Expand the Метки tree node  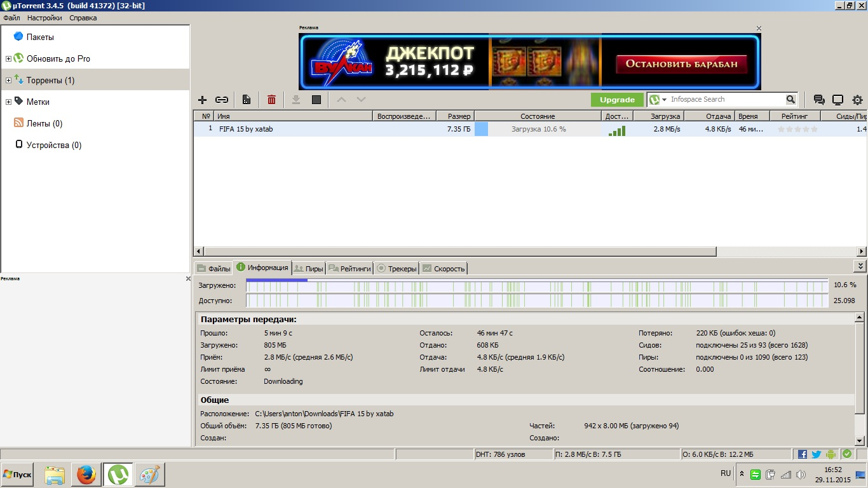[x=8, y=102]
